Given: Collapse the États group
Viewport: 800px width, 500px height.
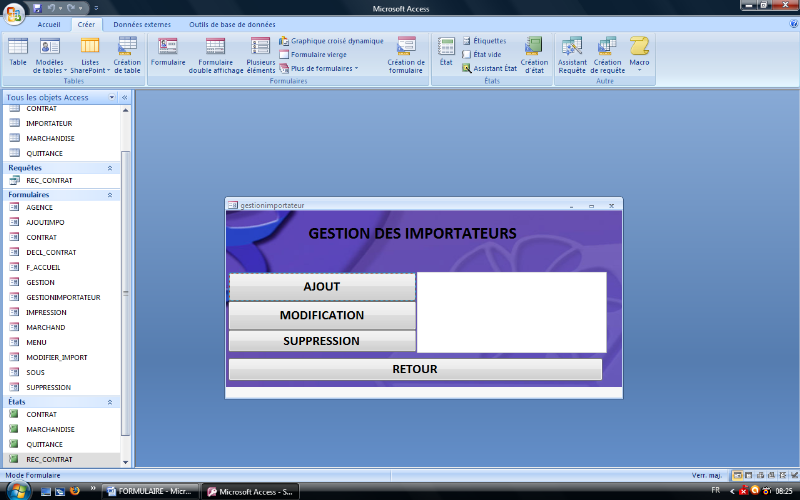Looking at the screenshot, I should click(x=109, y=401).
